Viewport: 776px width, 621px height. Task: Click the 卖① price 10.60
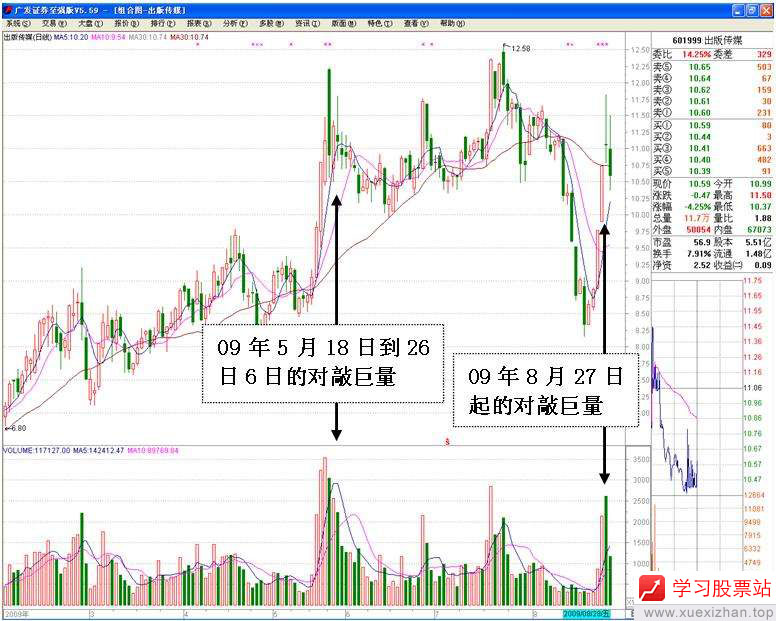tap(700, 113)
